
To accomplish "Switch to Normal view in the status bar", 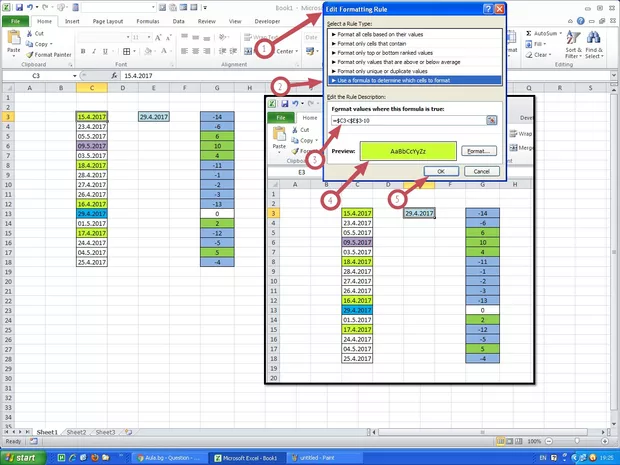I will tap(501, 441).
